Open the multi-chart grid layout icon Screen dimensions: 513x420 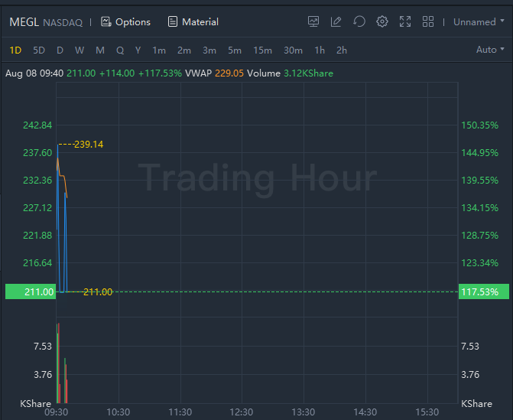point(428,22)
